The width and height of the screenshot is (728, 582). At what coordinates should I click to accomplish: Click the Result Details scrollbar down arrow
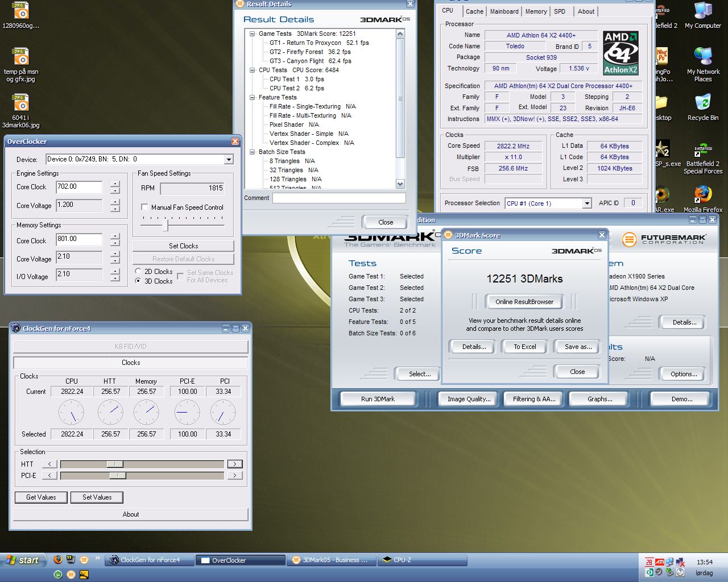pyautogui.click(x=400, y=184)
